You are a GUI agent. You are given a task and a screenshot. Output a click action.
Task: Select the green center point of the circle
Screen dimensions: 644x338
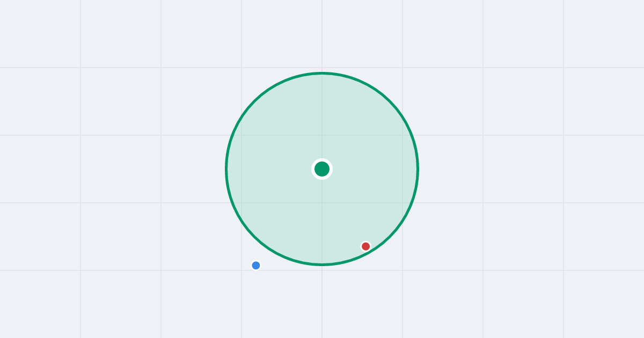322,169
